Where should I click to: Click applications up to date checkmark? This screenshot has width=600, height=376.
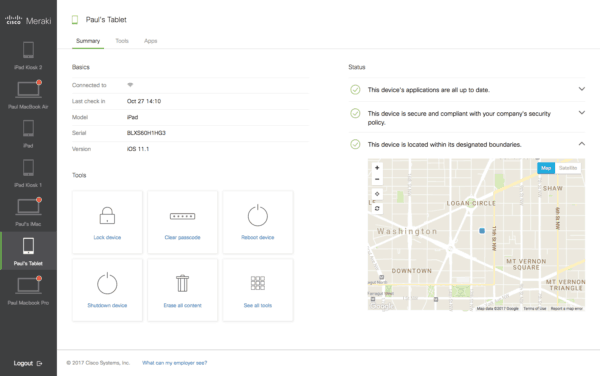355,90
